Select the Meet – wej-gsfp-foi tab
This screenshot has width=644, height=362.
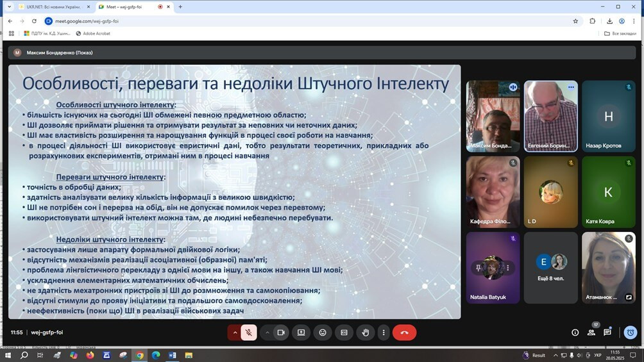pos(133,6)
